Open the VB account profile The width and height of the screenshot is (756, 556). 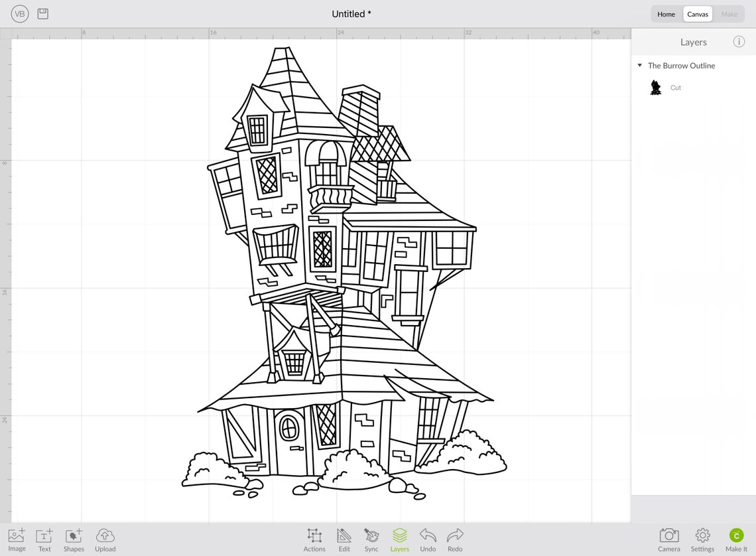[19, 13]
